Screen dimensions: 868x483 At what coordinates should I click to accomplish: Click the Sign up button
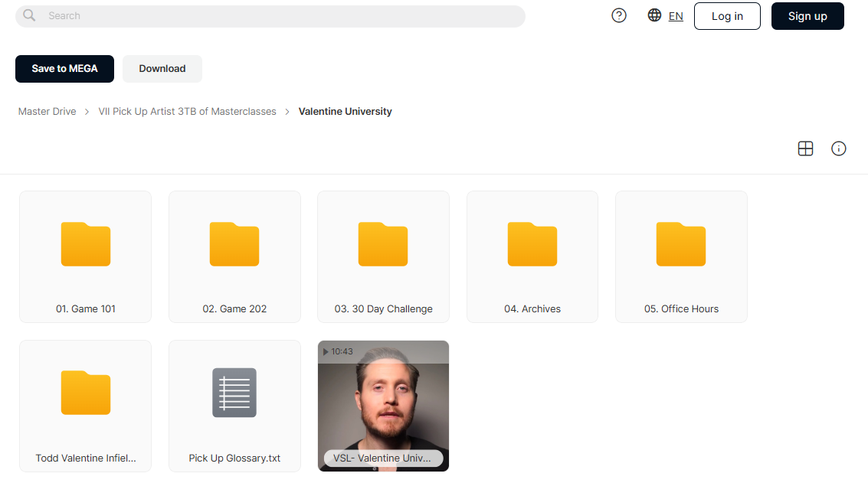coord(807,16)
